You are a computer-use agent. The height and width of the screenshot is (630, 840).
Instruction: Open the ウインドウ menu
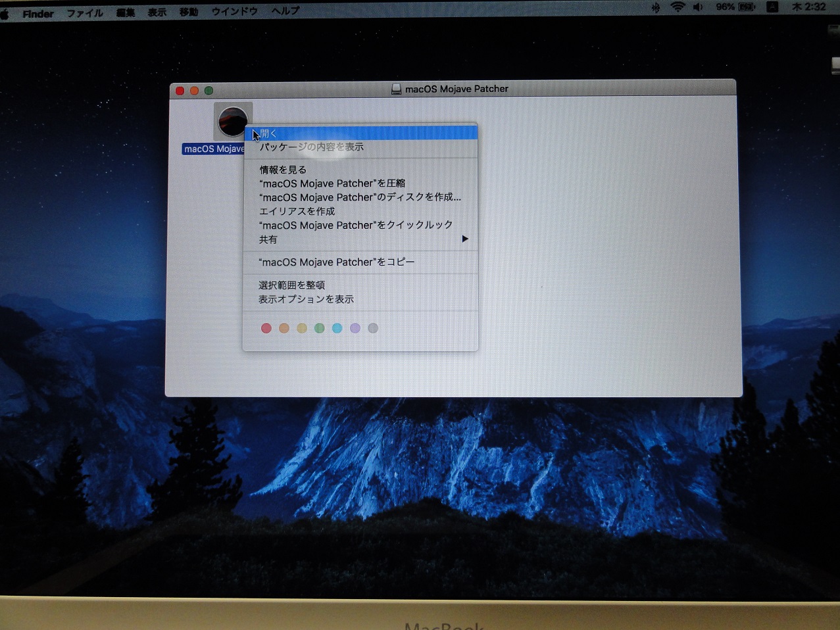[234, 11]
